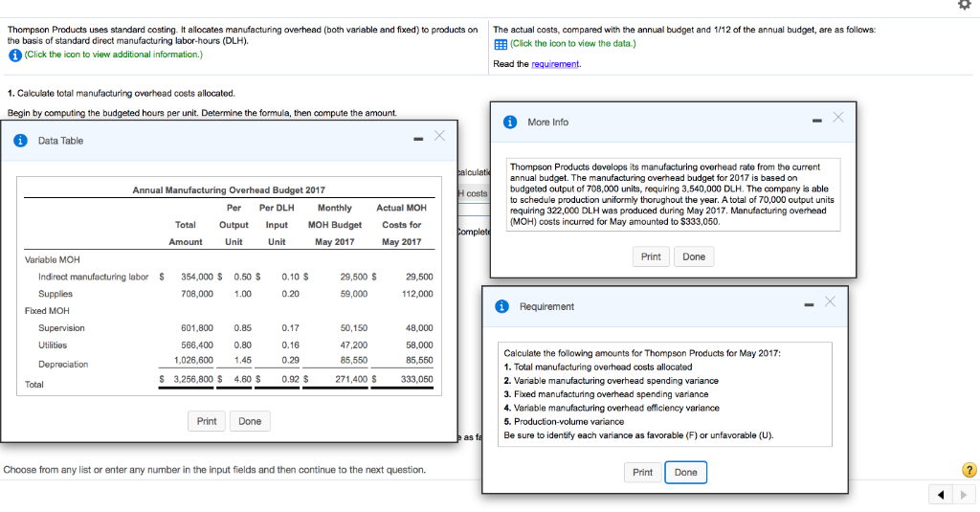Select the 112,000 supplies actual cost

(417, 294)
